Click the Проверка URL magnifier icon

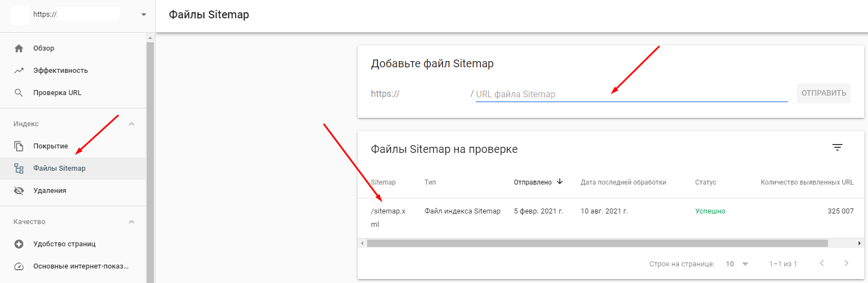pyautogui.click(x=19, y=93)
